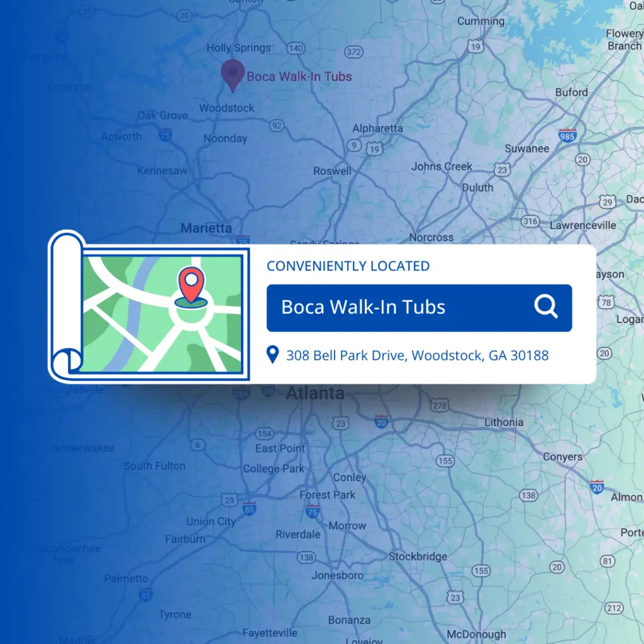This screenshot has height=644, width=644.
Task: Click the Route 81 shield
Action: point(608,561)
